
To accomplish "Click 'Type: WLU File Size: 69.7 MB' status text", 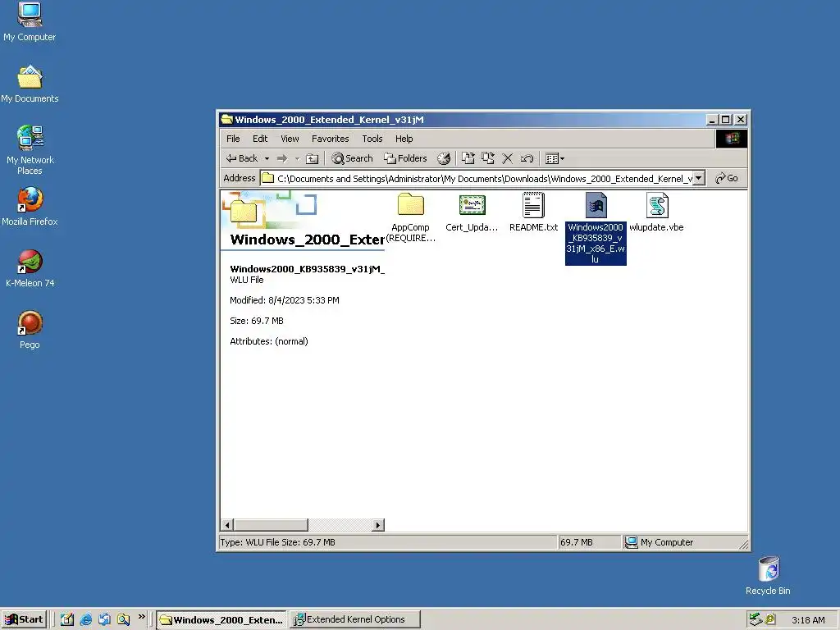I will click(277, 542).
